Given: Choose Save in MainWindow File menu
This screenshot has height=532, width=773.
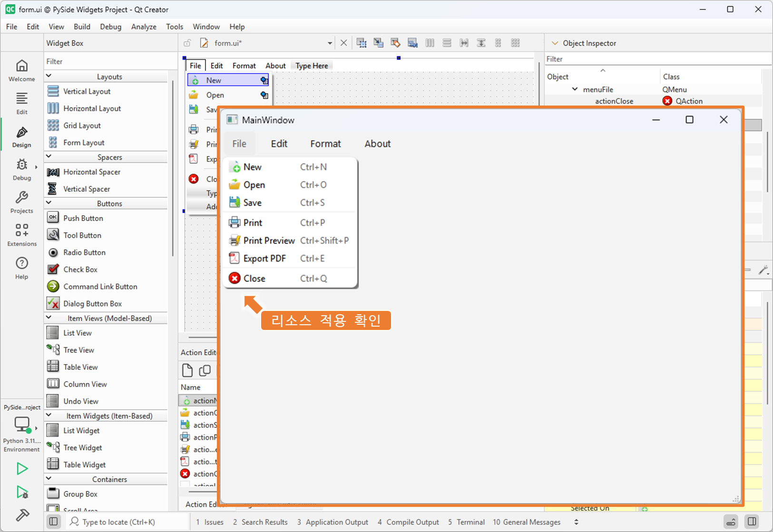Looking at the screenshot, I should (x=290, y=203).
